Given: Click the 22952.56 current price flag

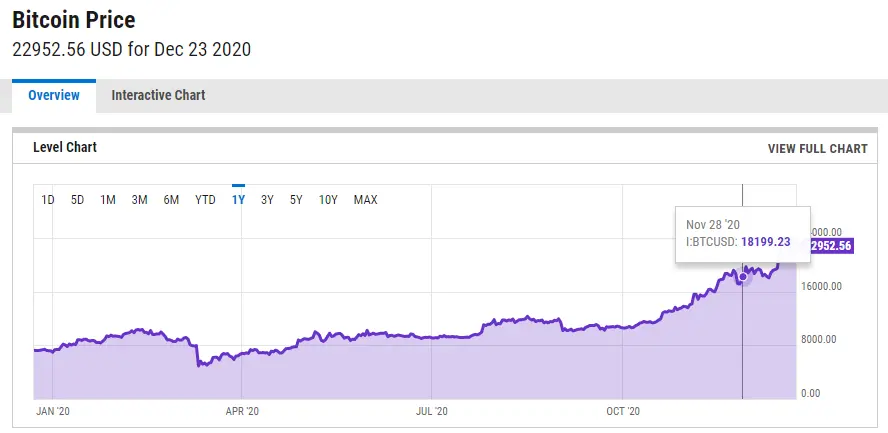Looking at the screenshot, I should coord(831,246).
